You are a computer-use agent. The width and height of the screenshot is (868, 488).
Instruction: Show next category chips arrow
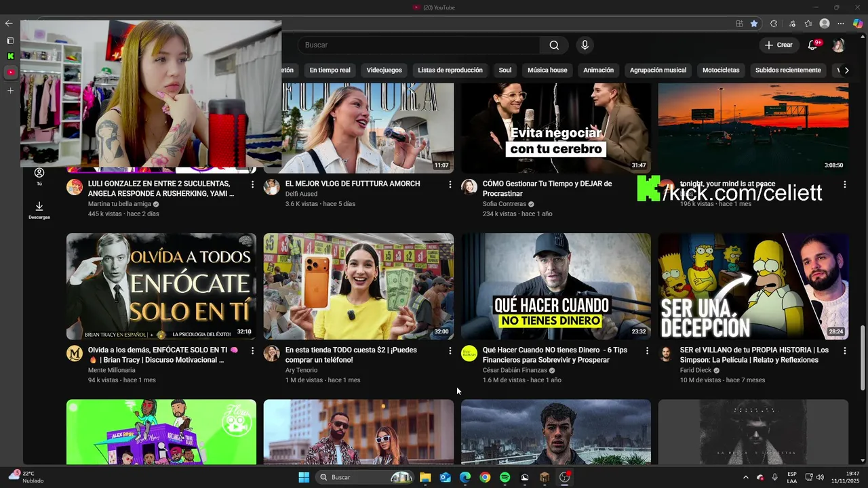pos(846,70)
